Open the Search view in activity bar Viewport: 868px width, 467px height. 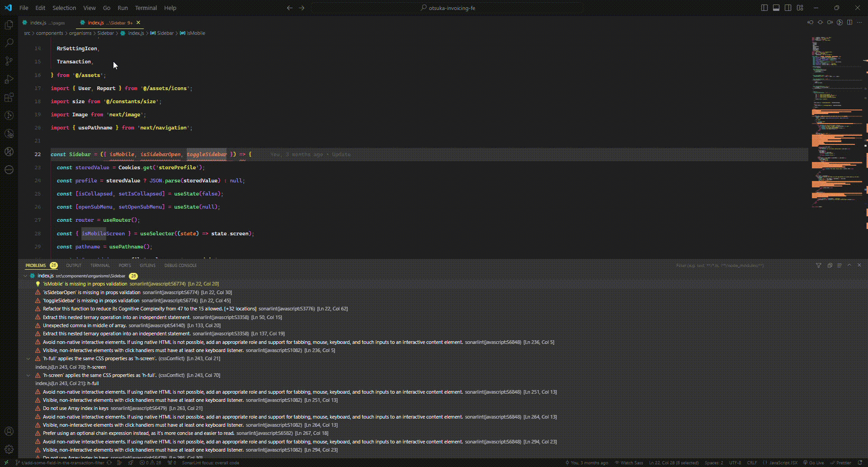[9, 43]
